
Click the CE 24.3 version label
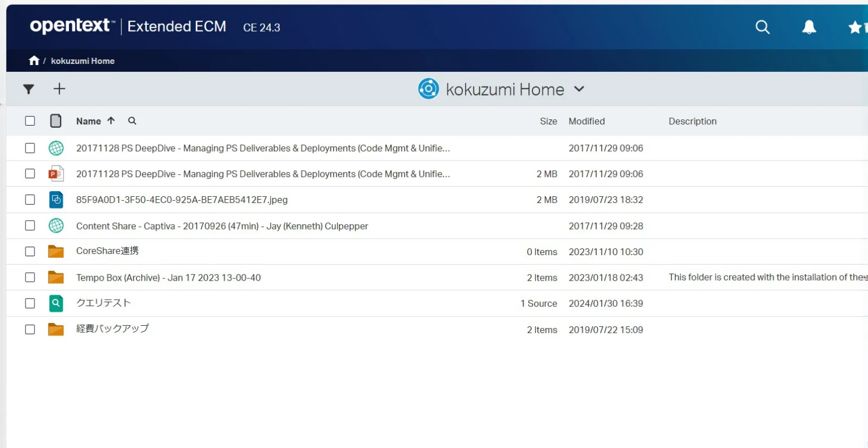[262, 28]
